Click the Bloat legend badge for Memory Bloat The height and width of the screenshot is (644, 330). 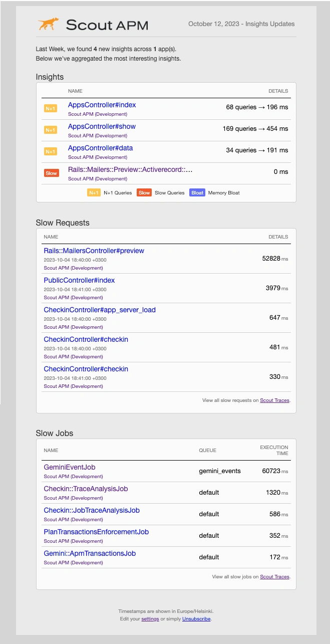pos(197,192)
